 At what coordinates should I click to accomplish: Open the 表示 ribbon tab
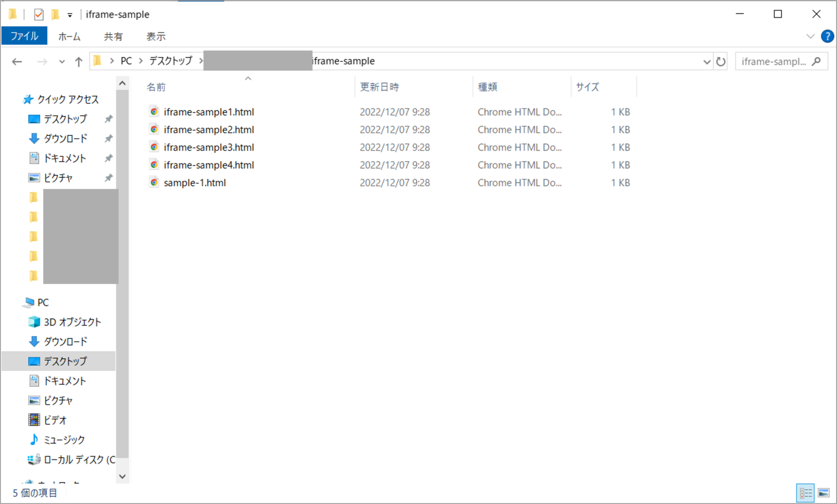click(156, 37)
